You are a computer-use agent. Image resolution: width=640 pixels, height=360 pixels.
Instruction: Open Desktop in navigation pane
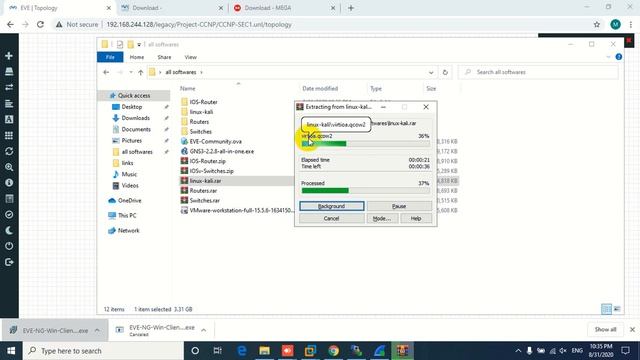pos(131,107)
